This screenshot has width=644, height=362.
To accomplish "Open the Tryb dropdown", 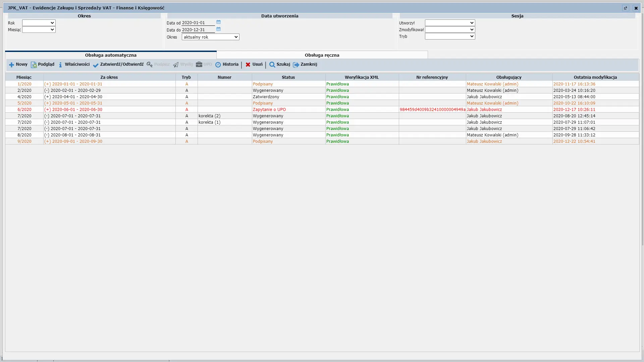I will click(450, 36).
